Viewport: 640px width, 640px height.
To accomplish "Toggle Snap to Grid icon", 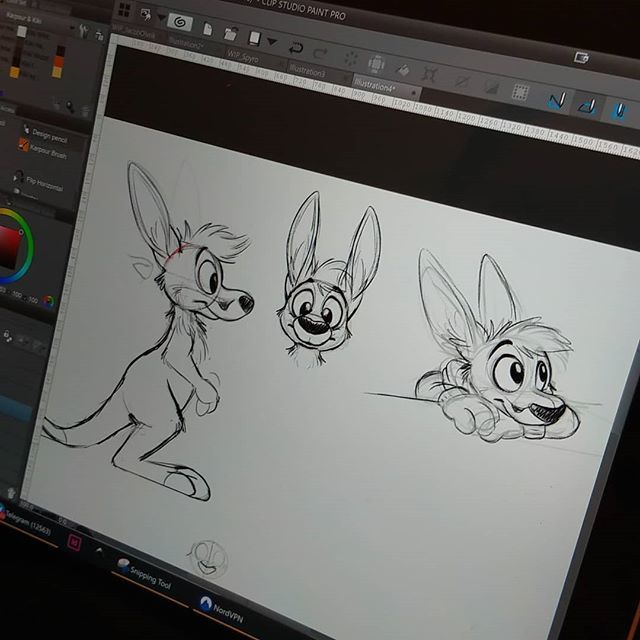I will point(619,111).
